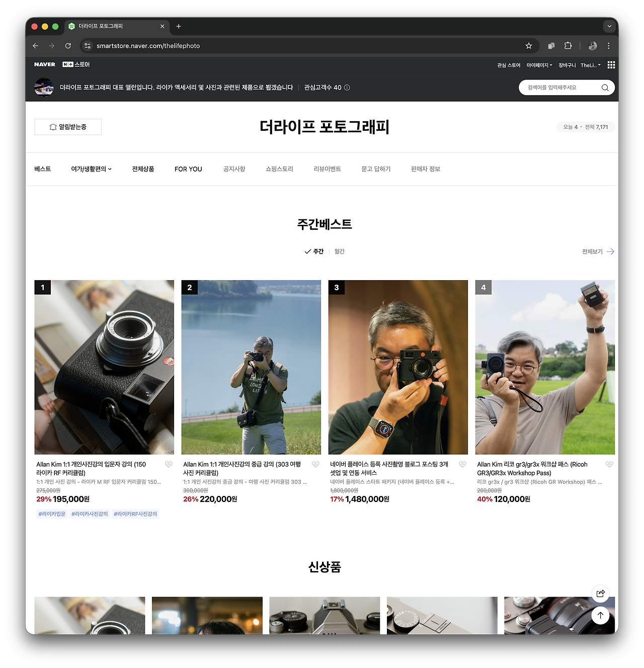Open product image ranked 3 with smartwatch
Screen dimensions: 644x668
(x=398, y=367)
